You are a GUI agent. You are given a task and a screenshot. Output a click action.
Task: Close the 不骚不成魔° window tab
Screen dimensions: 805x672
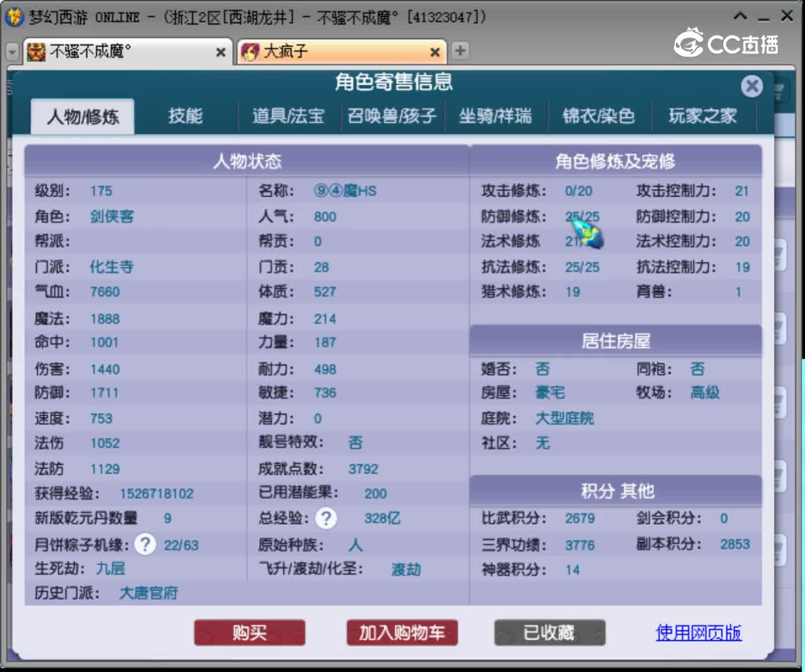(221, 52)
